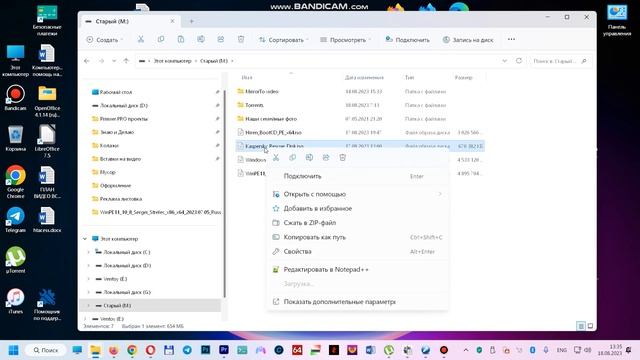This screenshot has height=360, width=640.
Task: Click the Photoshop icon on the taskbar
Action: (x=205, y=350)
